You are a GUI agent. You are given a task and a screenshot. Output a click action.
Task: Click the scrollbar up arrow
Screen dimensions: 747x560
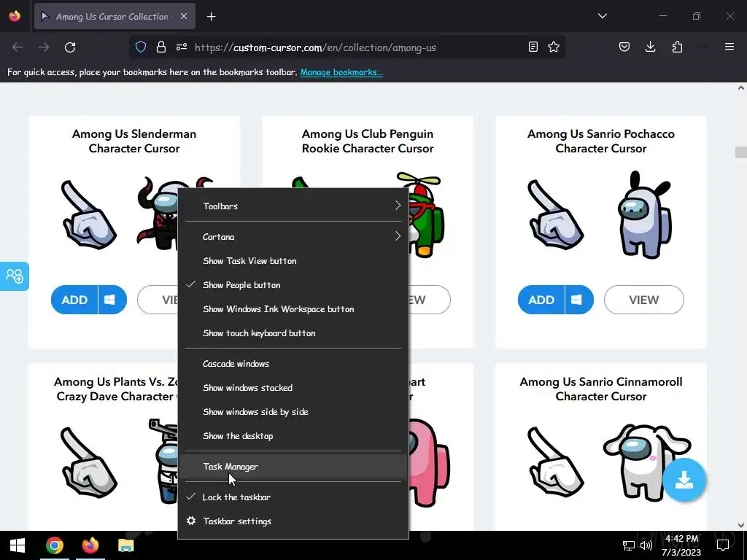[x=741, y=87]
